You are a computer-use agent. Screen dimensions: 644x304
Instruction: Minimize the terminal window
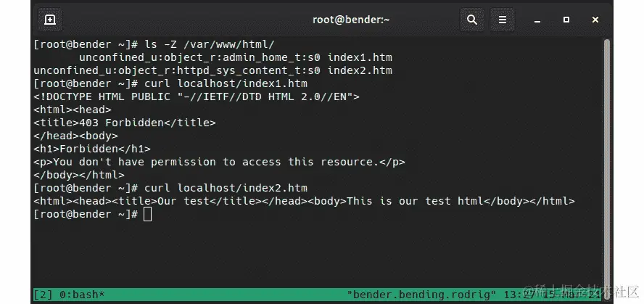click(x=537, y=20)
